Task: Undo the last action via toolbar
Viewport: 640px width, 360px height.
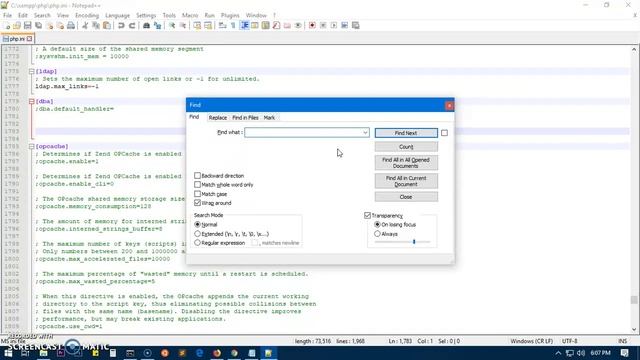Action: click(x=121, y=25)
